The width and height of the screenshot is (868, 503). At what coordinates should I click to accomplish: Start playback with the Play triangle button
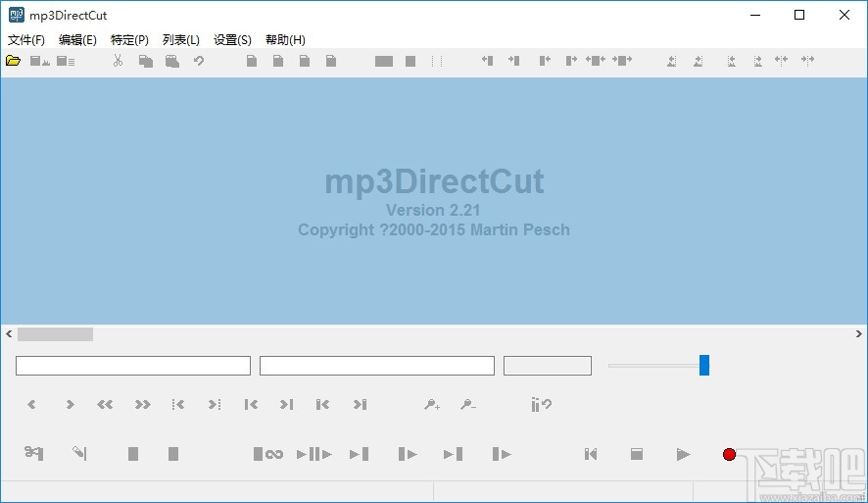tap(683, 454)
